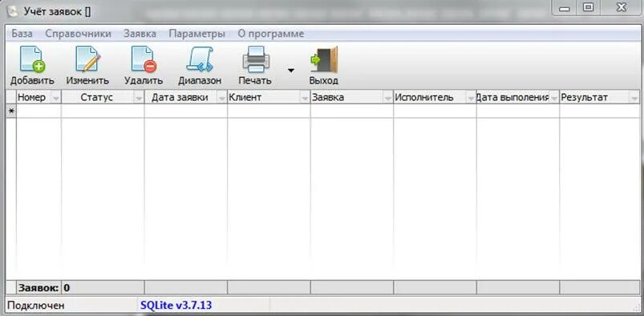Open the Параметры menu
644x316 pixels.
(x=196, y=34)
